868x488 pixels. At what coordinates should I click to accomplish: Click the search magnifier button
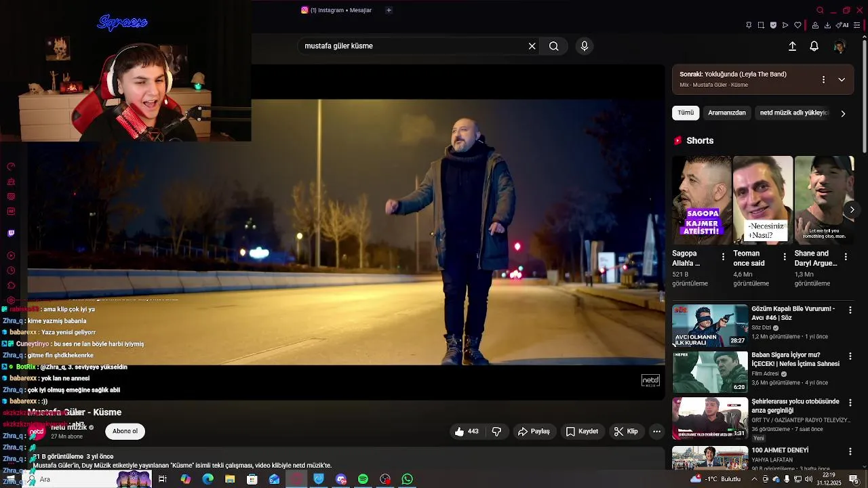tap(554, 46)
